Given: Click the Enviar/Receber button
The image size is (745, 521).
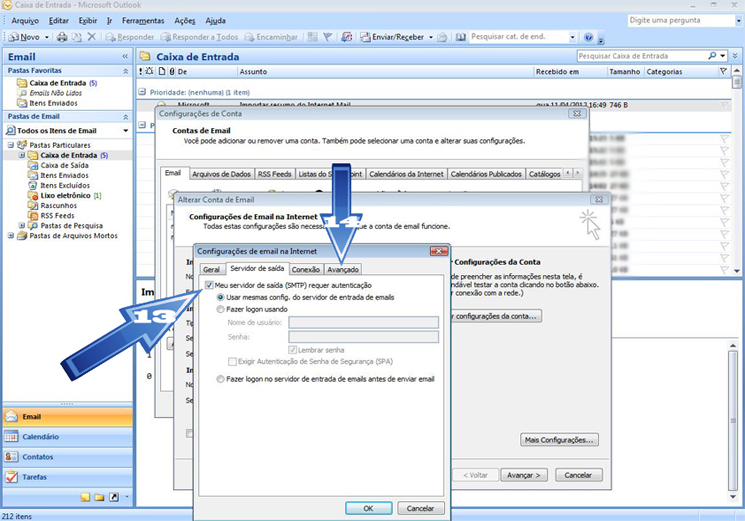Looking at the screenshot, I should pyautogui.click(x=392, y=37).
